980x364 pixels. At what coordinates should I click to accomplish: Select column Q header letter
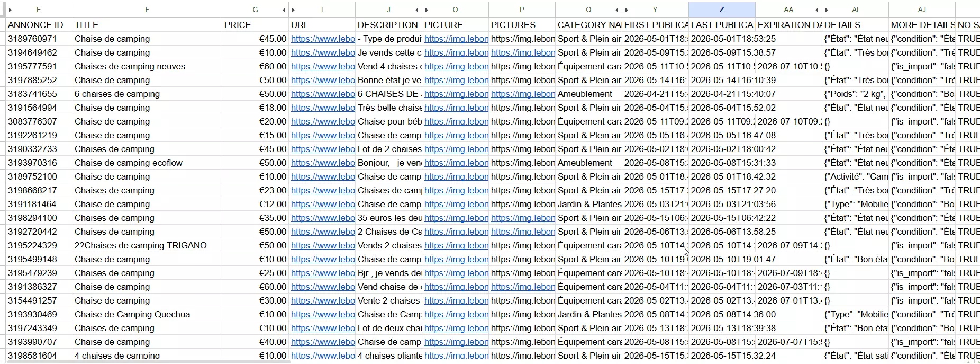(588, 10)
